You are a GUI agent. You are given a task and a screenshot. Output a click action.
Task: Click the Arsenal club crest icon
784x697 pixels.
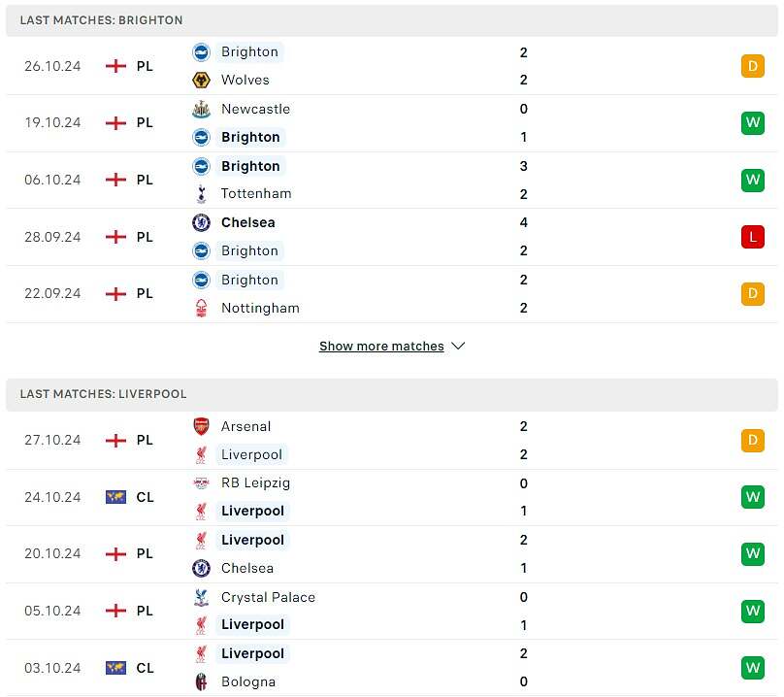tap(201, 426)
